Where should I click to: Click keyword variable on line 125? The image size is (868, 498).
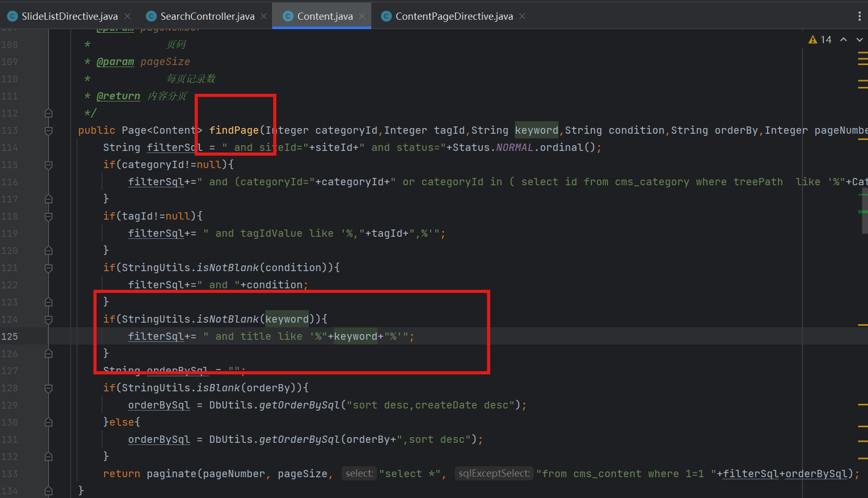356,337
